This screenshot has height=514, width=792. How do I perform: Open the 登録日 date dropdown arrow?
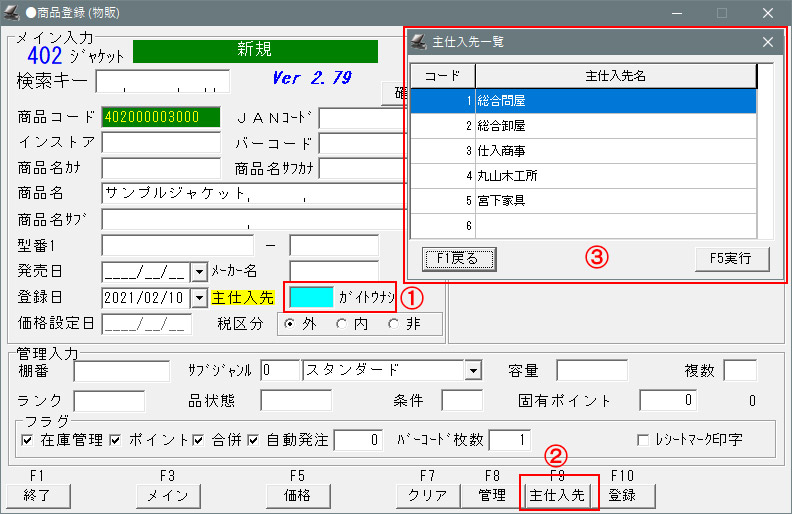(198, 297)
